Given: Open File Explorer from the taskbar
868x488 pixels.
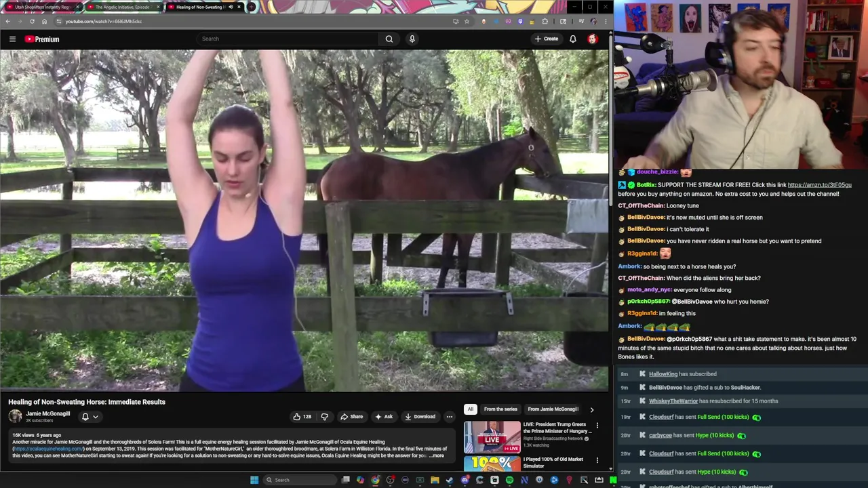Looking at the screenshot, I should 435,480.
